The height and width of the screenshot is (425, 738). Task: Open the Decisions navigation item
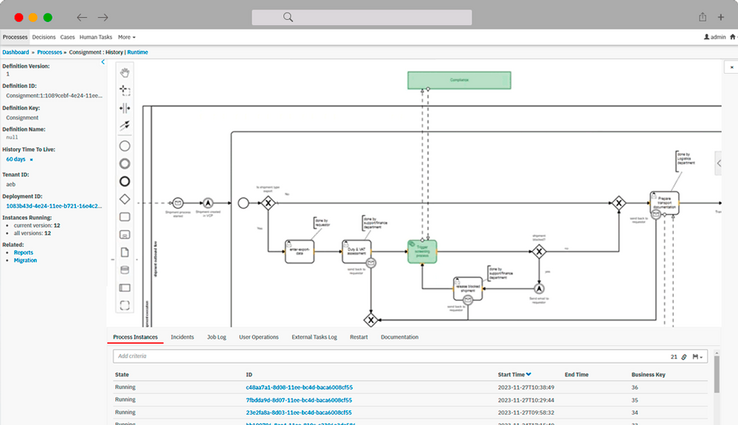(x=44, y=37)
